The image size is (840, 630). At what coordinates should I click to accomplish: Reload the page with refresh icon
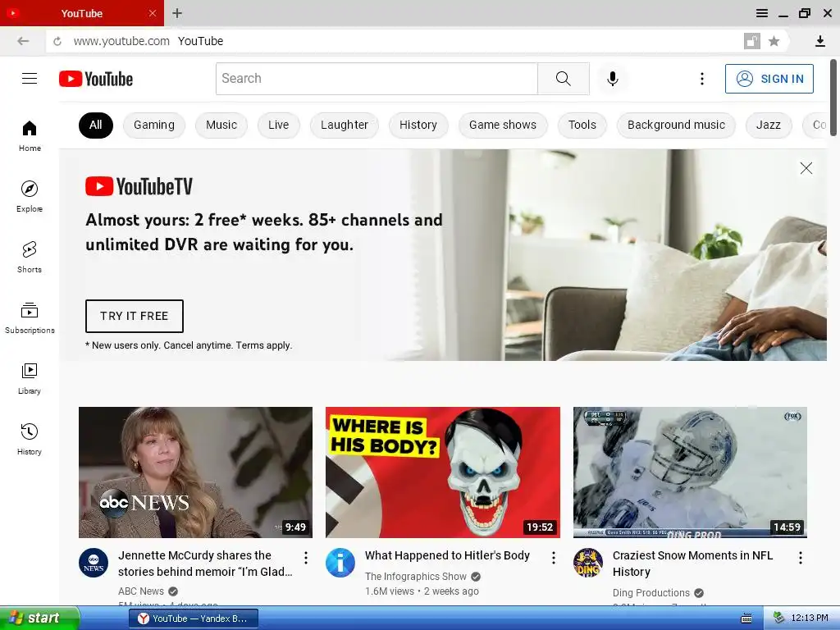point(57,41)
